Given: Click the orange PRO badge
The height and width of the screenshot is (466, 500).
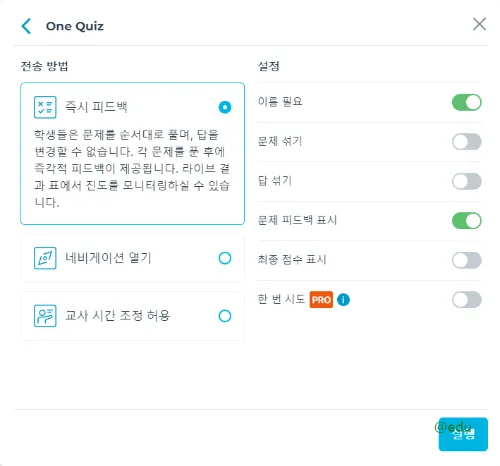Looking at the screenshot, I should click(x=321, y=299).
